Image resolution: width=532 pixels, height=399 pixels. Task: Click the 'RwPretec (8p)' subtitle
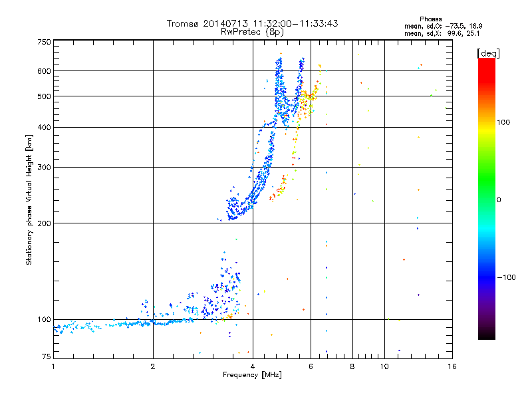coord(252,32)
